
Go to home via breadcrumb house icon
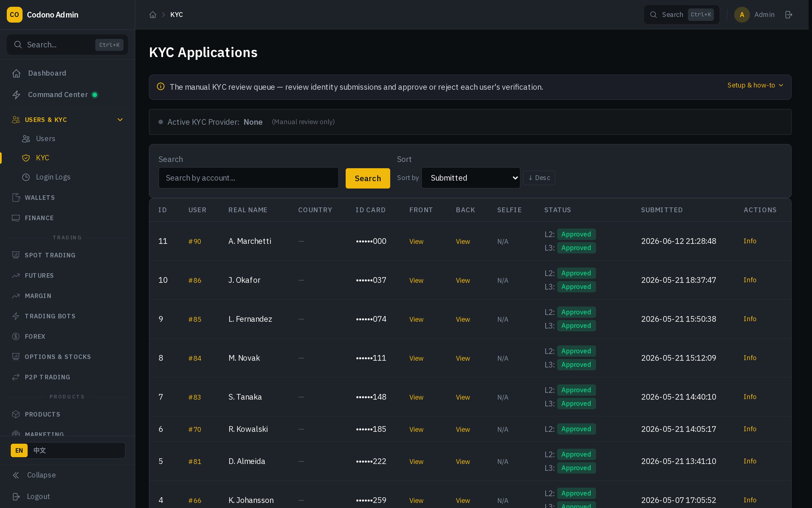coord(153,15)
